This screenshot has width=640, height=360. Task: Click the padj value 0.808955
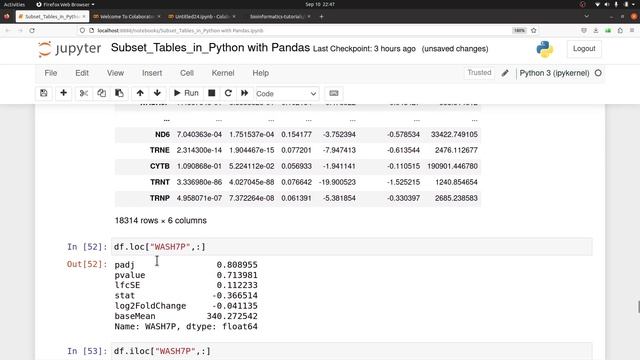237,265
